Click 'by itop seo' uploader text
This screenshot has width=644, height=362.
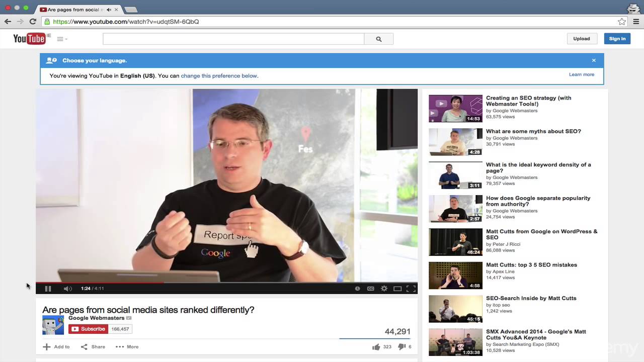(x=498, y=305)
